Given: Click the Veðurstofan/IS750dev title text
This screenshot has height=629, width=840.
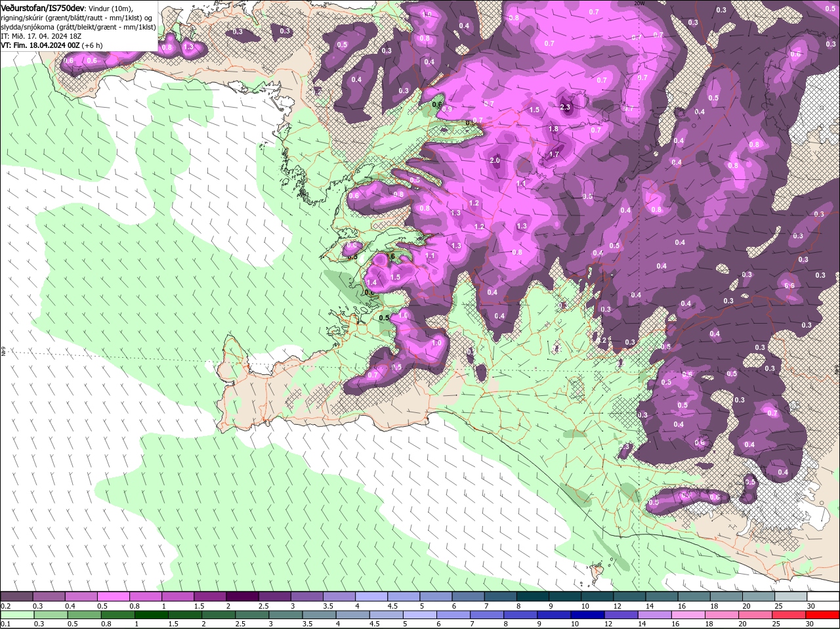Looking at the screenshot, I should 43,7.
